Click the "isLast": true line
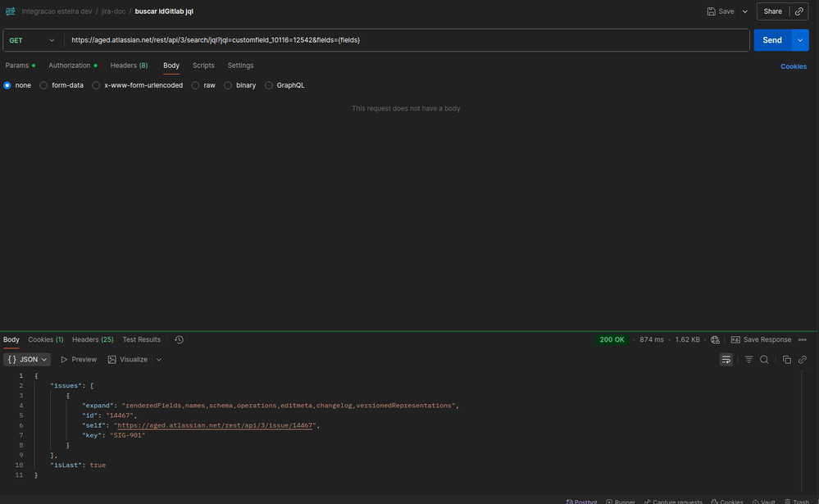 pyautogui.click(x=78, y=465)
